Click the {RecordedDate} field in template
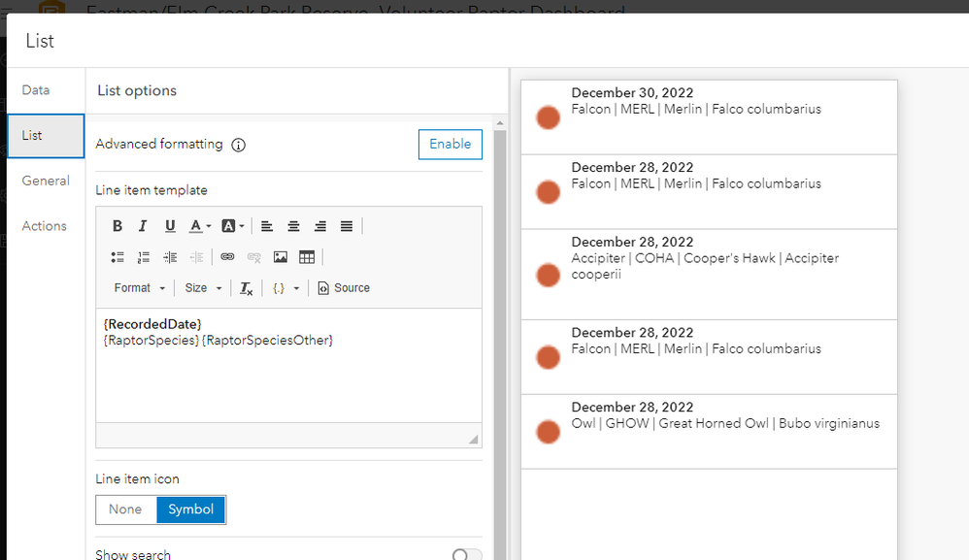 tap(152, 324)
